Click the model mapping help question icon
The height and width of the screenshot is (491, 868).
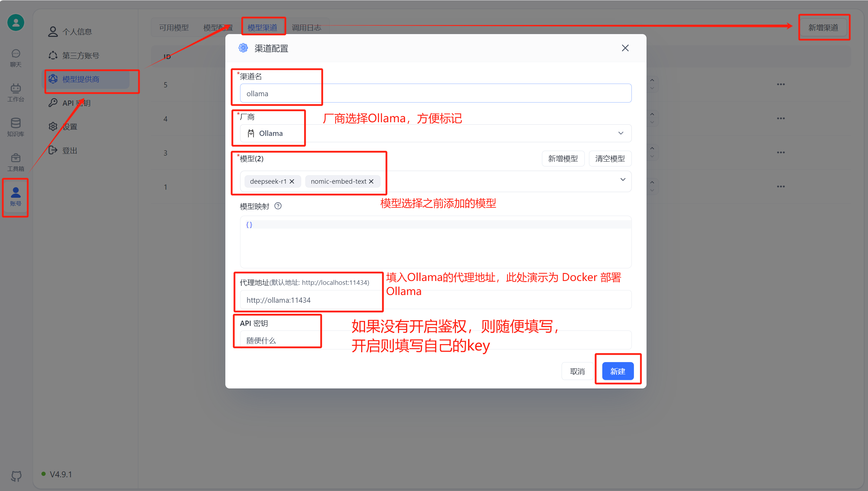(278, 206)
